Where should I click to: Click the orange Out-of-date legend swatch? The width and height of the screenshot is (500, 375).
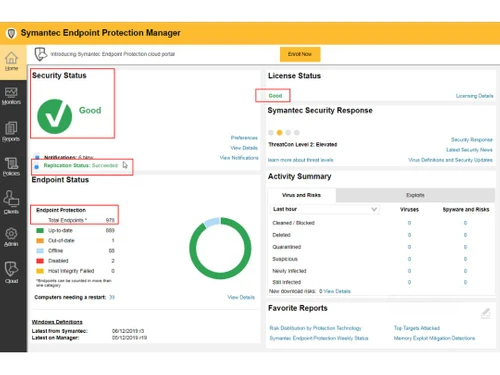click(x=40, y=240)
